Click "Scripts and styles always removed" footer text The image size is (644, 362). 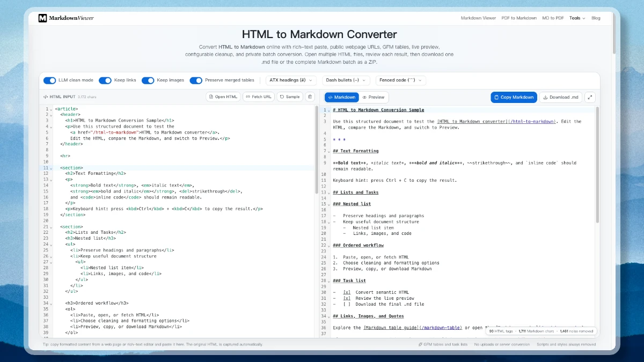[566, 344]
